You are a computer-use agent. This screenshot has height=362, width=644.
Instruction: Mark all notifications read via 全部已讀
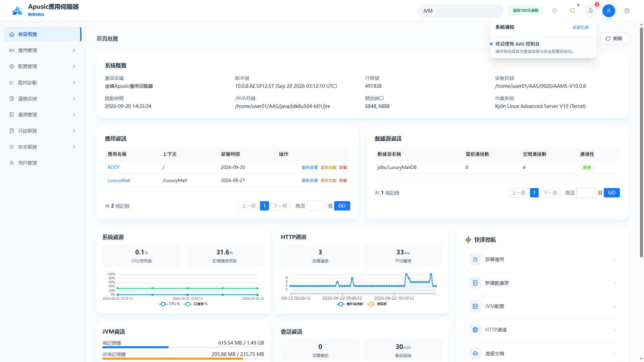click(x=580, y=27)
